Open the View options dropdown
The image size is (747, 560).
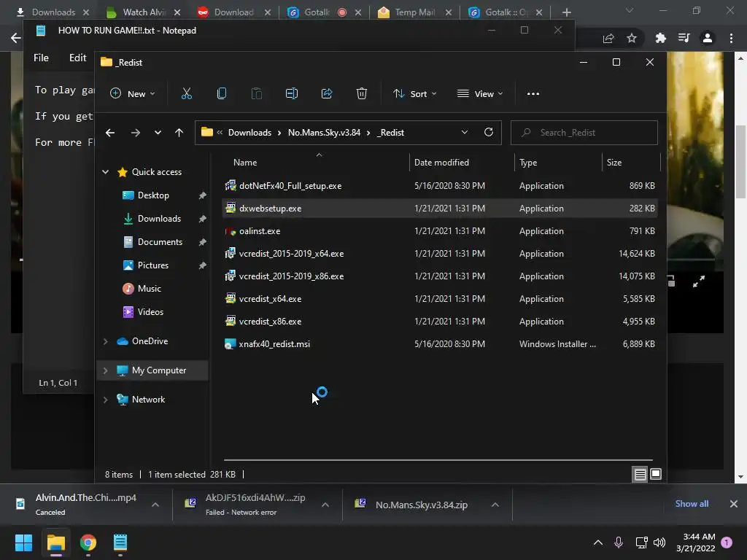pyautogui.click(x=480, y=94)
